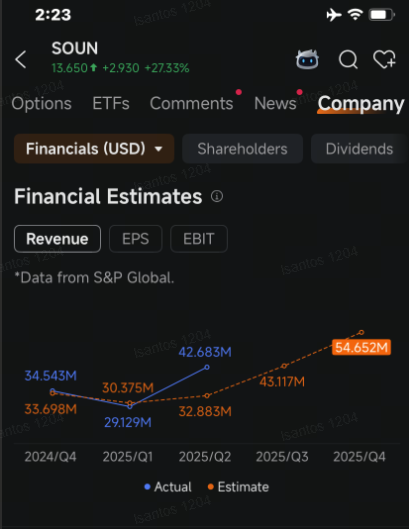Tap the +27.33% change figure
The height and width of the screenshot is (529, 409).
pos(167,68)
